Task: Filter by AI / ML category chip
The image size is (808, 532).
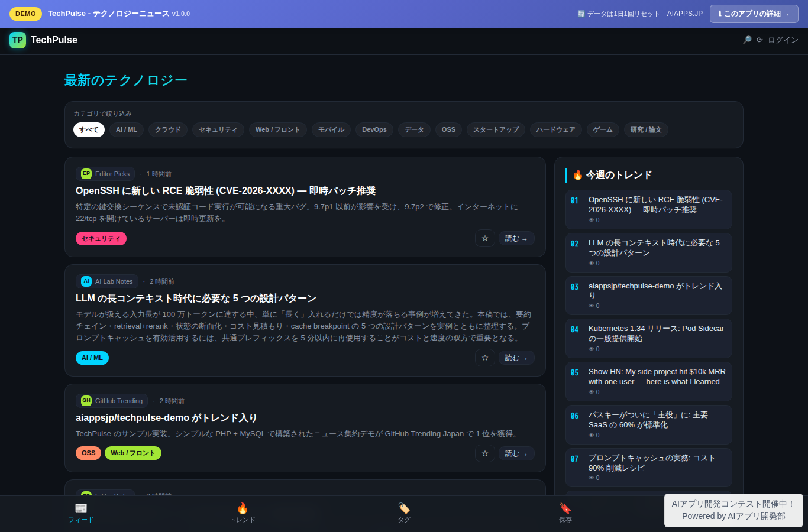Action: (x=127, y=129)
